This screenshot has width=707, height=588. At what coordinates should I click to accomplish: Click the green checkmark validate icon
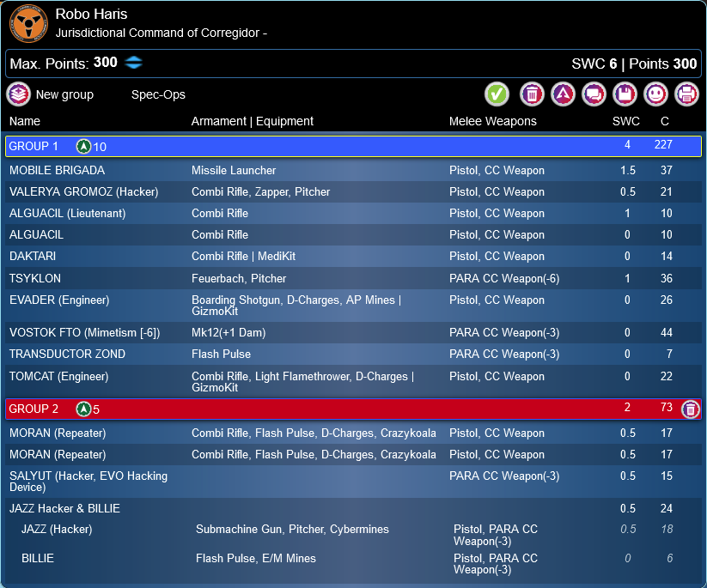point(497,94)
